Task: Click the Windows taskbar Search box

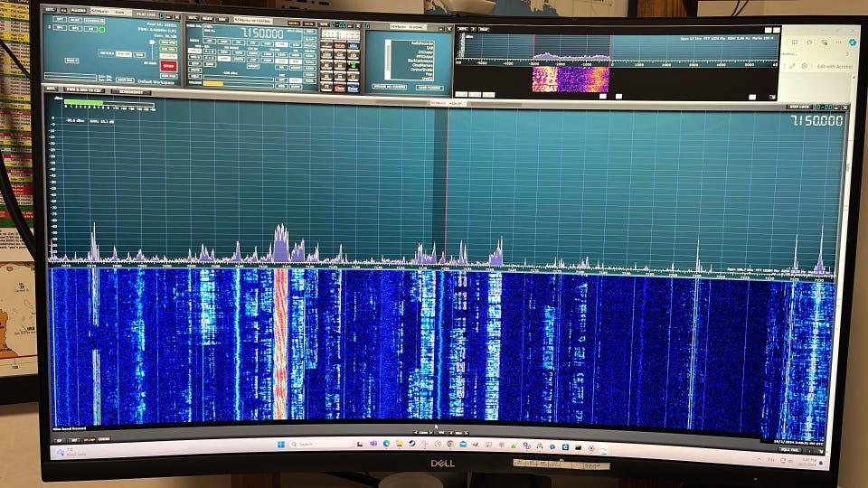Action: click(x=320, y=445)
